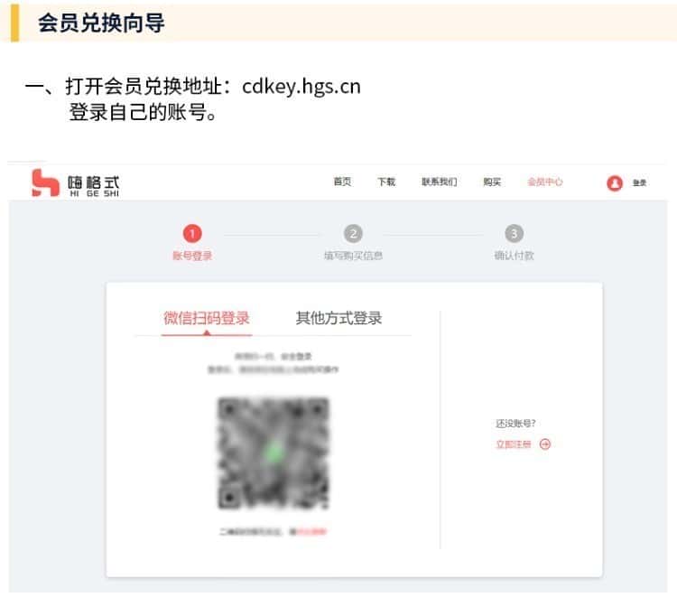Viewport: 677px width, 616px height.
Task: Click the 嗨格式 red logo icon
Action: pos(45,183)
